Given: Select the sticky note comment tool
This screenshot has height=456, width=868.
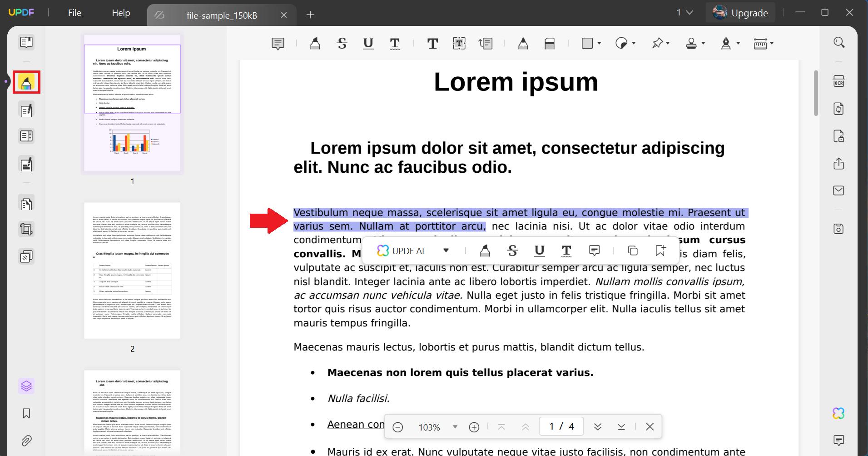Looking at the screenshot, I should (x=278, y=43).
